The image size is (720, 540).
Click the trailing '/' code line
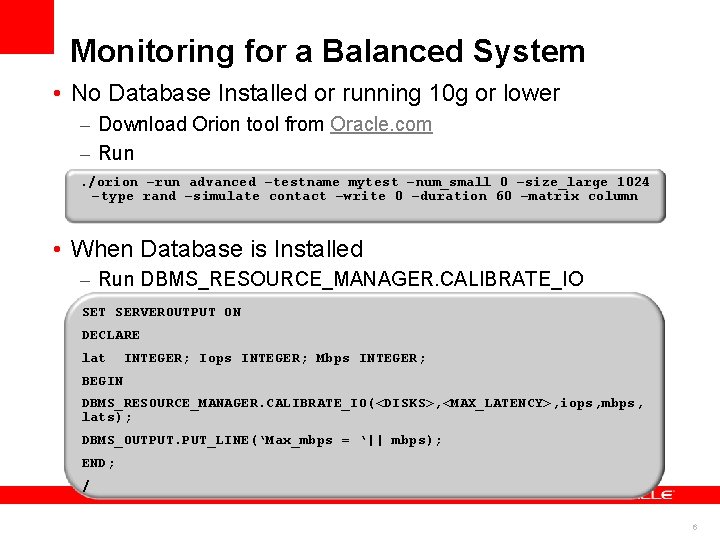[86, 485]
